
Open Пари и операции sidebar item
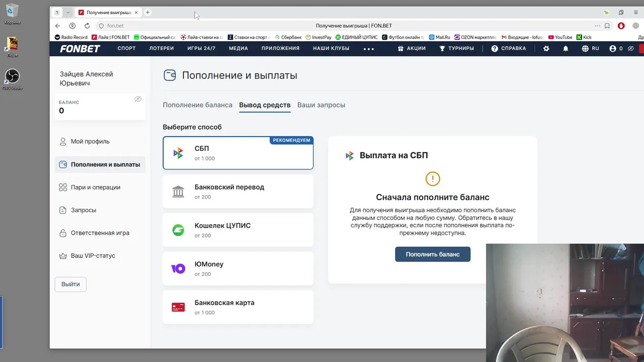point(100,188)
